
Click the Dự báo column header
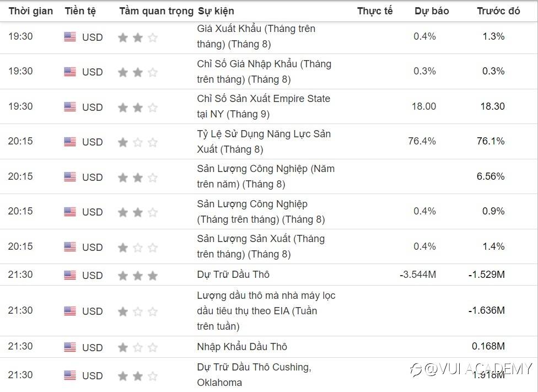[432, 11]
